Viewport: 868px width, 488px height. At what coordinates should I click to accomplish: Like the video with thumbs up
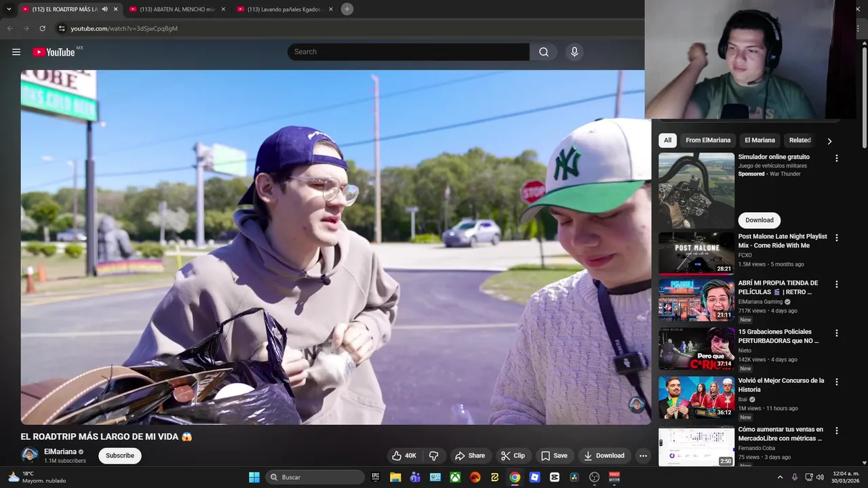[404, 455]
